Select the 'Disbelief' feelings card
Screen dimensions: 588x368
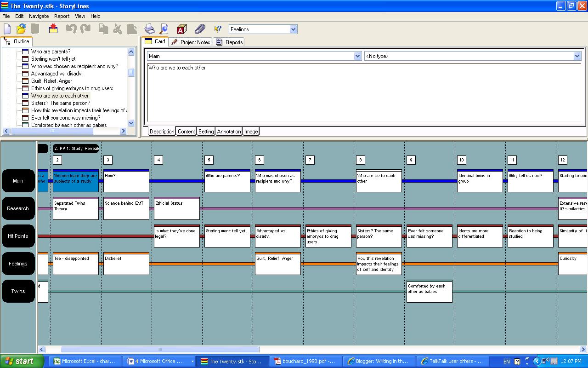click(x=126, y=264)
